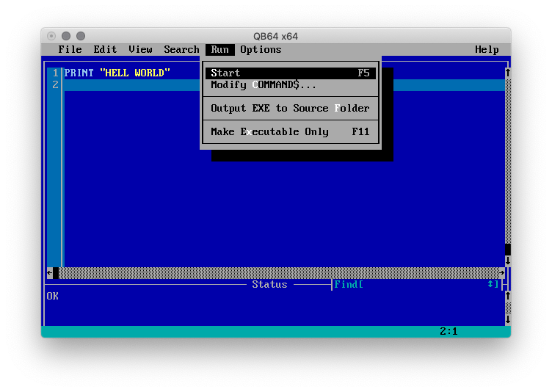The image size is (552, 392).
Task: Click Start in the Run menu
Action: tap(225, 73)
